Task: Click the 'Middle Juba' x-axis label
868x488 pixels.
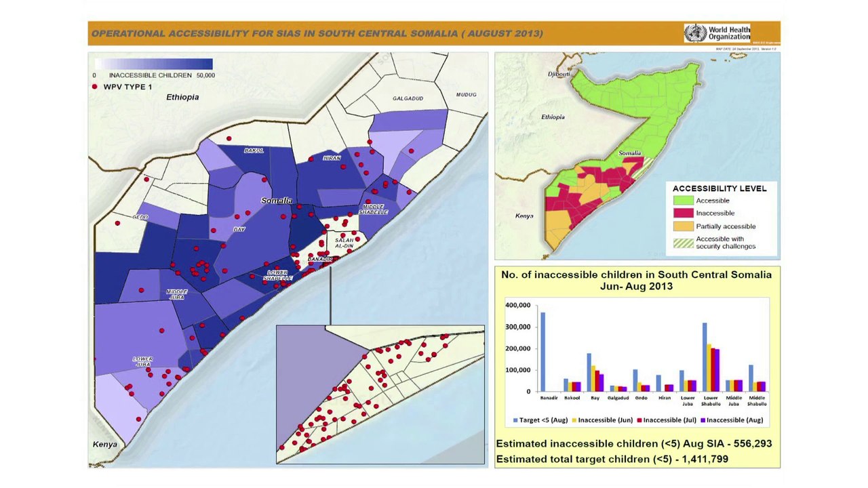Action: click(734, 400)
